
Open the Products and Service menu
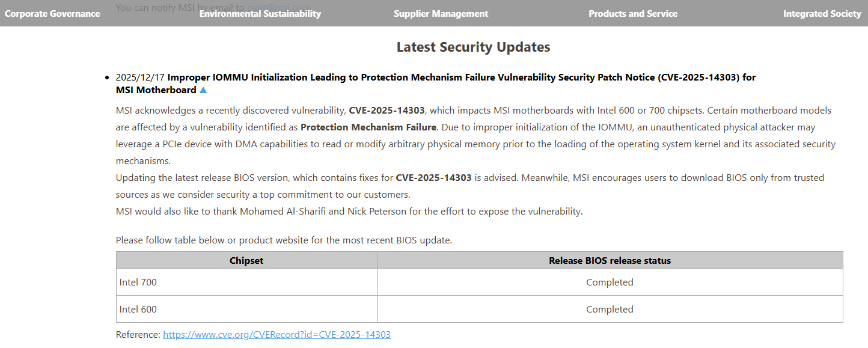[632, 14]
